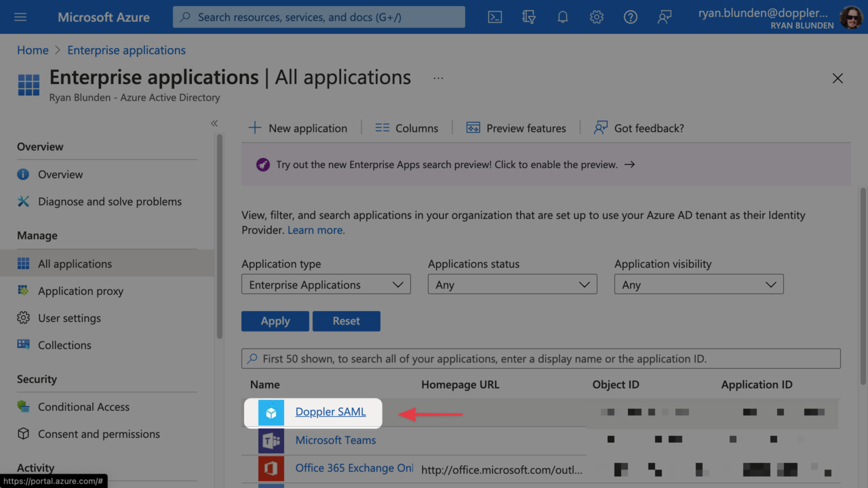Click the Enterprise applications grid icon
868x488 pixels.
click(28, 85)
